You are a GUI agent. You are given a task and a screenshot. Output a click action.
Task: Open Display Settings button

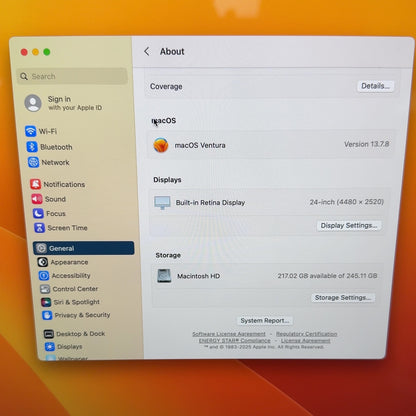349,225
